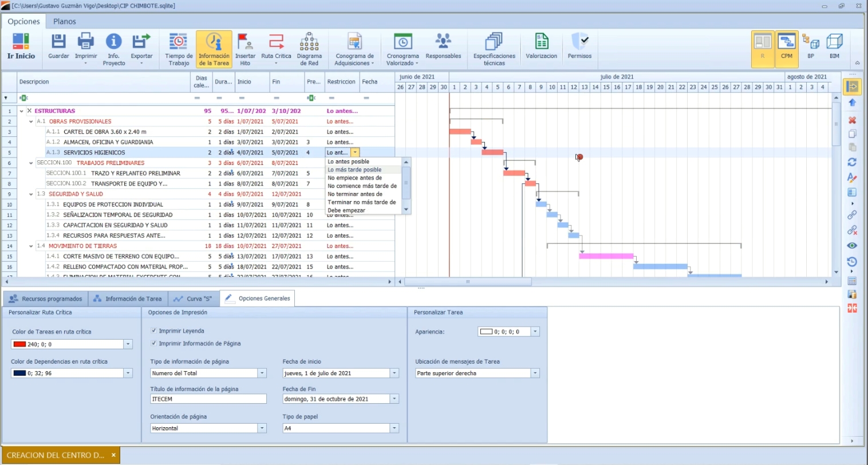Uncheck the Imprimir Leyenda checkbox

[x=153, y=331]
